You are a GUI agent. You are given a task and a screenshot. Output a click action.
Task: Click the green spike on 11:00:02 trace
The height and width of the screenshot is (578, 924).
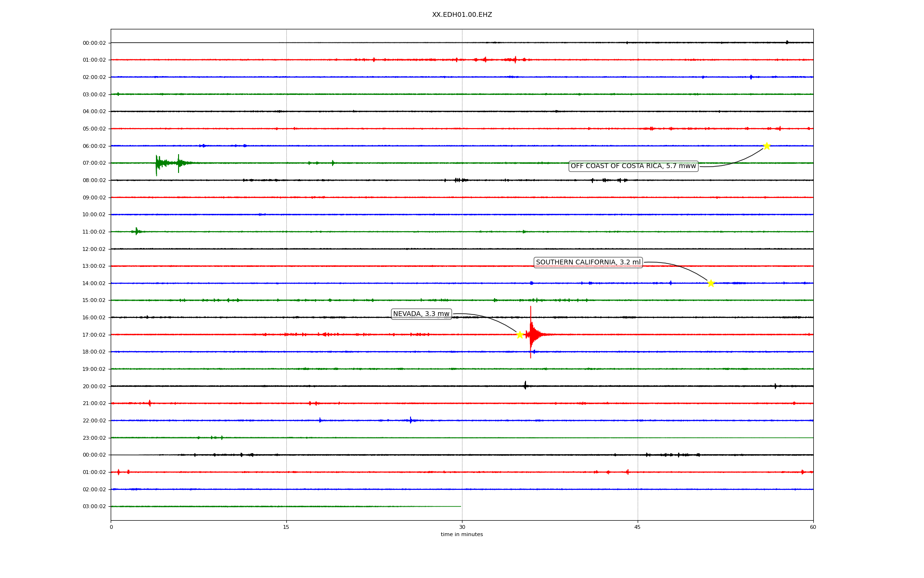point(137,232)
